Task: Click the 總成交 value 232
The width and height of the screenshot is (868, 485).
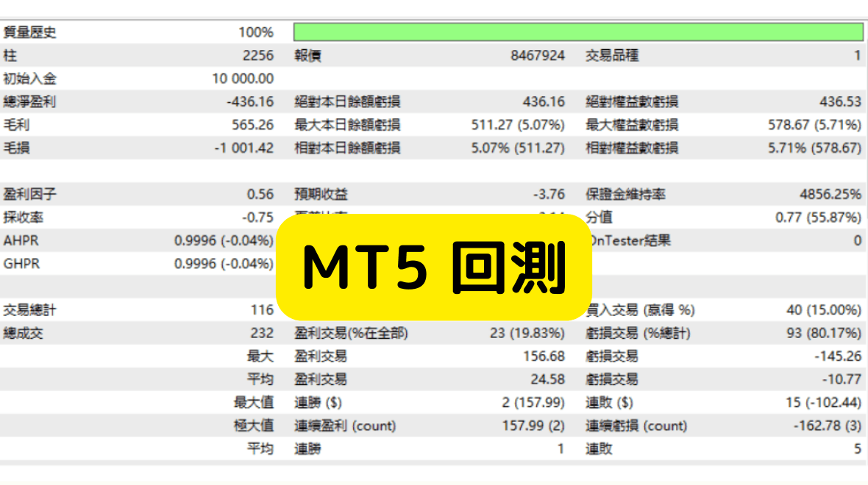Action: coord(262,334)
